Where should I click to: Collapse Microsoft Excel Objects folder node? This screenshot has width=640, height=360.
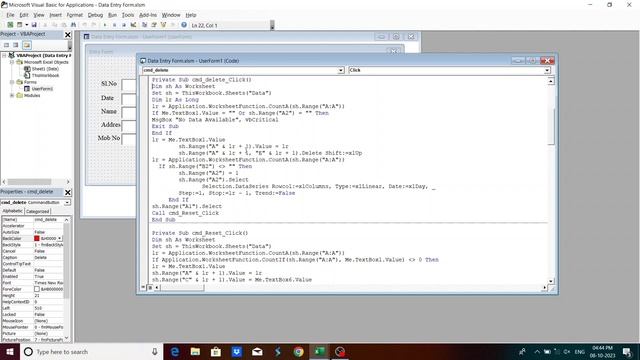click(12, 62)
